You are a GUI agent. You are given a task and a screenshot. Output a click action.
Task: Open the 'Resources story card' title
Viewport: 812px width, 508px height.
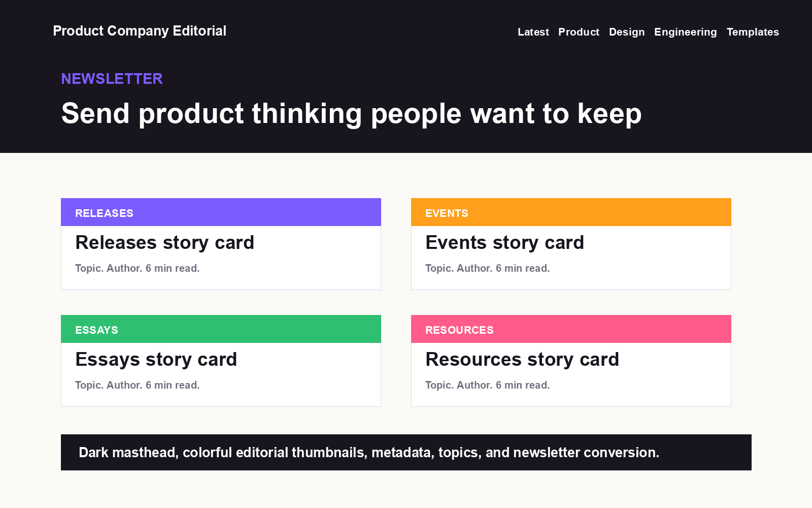point(522,360)
